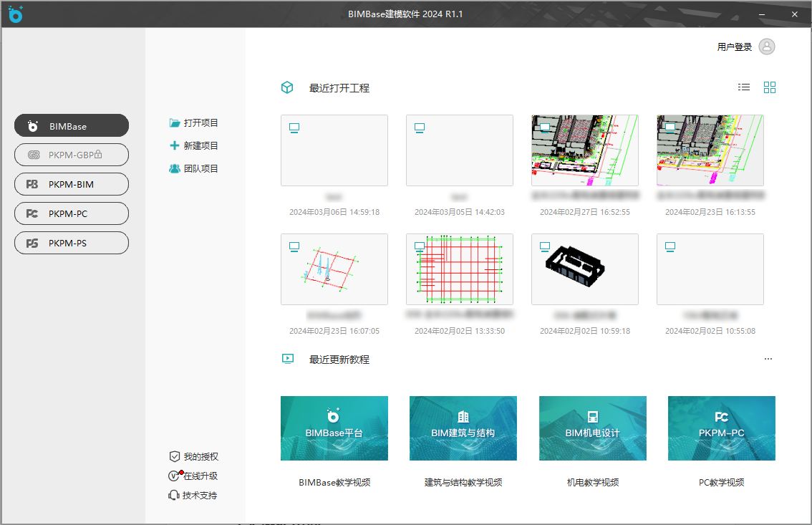Select the PKPM-PC module tab

[x=72, y=213]
